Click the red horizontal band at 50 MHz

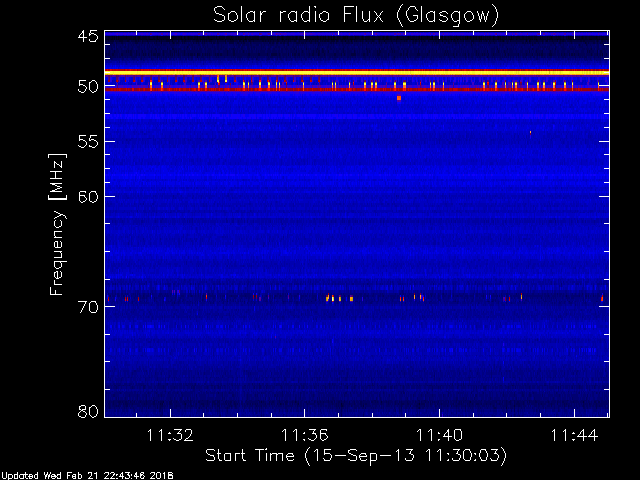click(x=357, y=89)
